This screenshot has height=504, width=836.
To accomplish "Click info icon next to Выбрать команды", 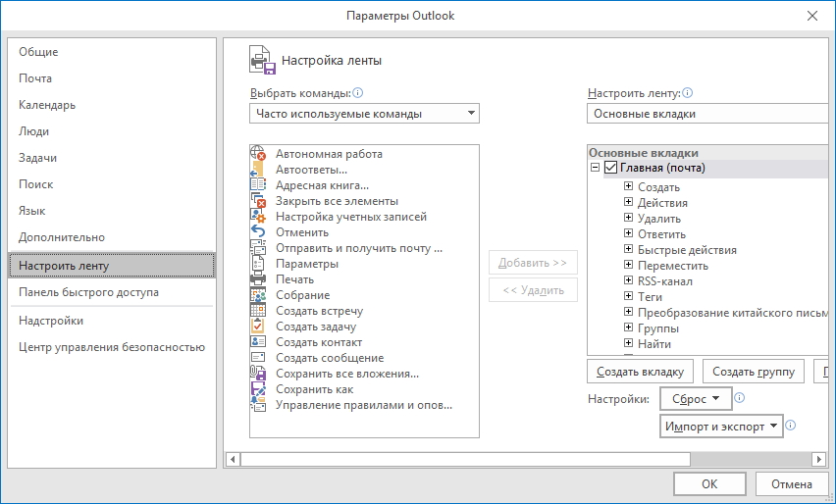I will (x=358, y=93).
